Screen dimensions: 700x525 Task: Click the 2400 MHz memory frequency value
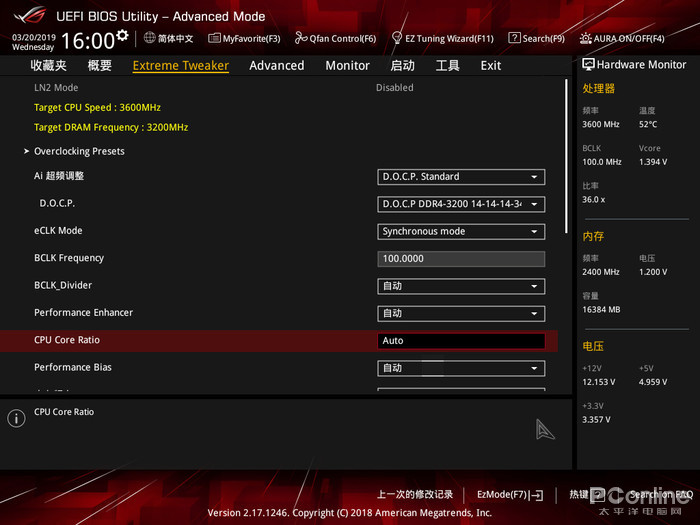coord(600,272)
